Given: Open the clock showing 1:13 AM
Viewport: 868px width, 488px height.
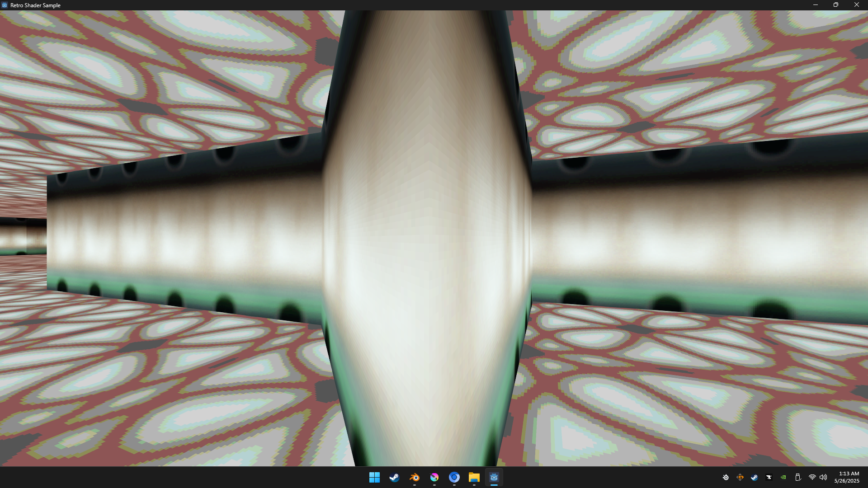Looking at the screenshot, I should pyautogui.click(x=847, y=477).
